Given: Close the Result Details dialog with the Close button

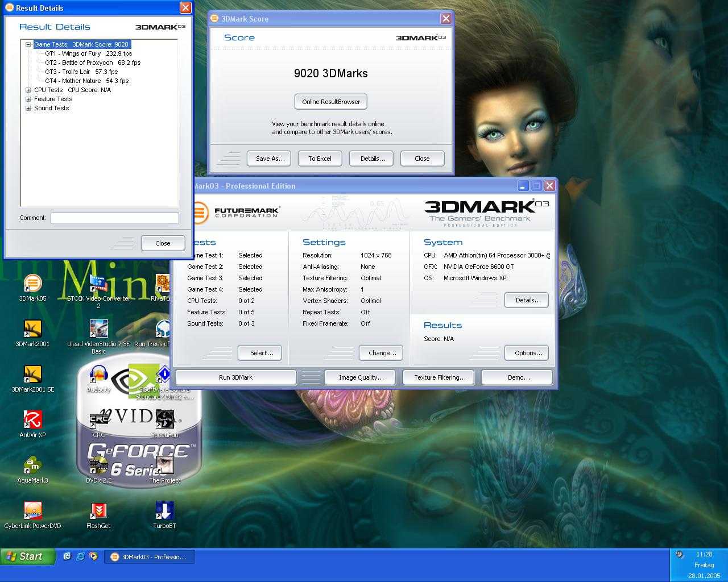Looking at the screenshot, I should pyautogui.click(x=163, y=243).
